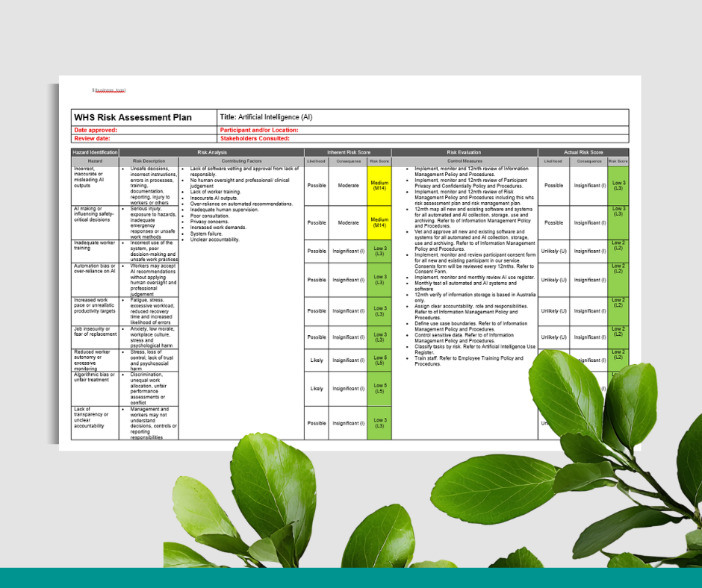Click the "Poor consultation." contributing factor

coord(209,216)
